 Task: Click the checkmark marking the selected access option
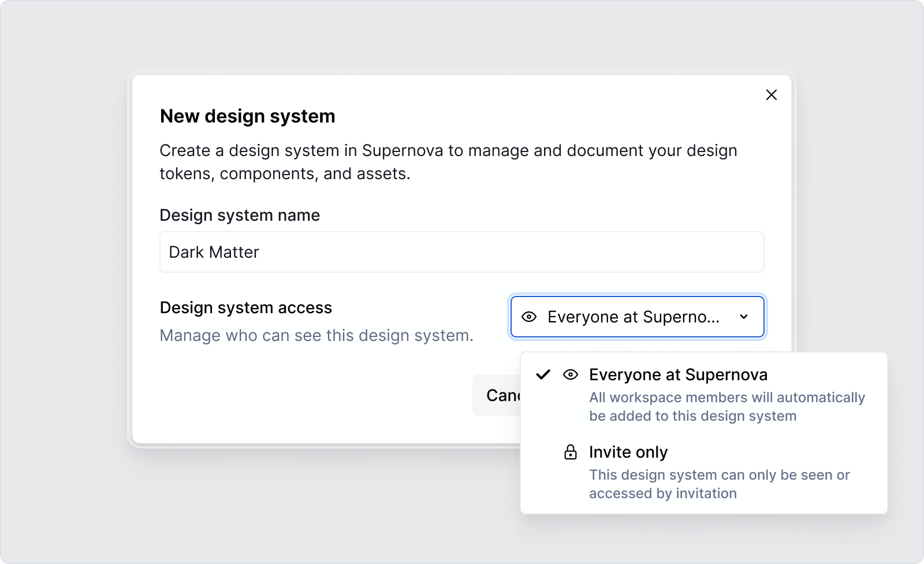pyautogui.click(x=543, y=375)
